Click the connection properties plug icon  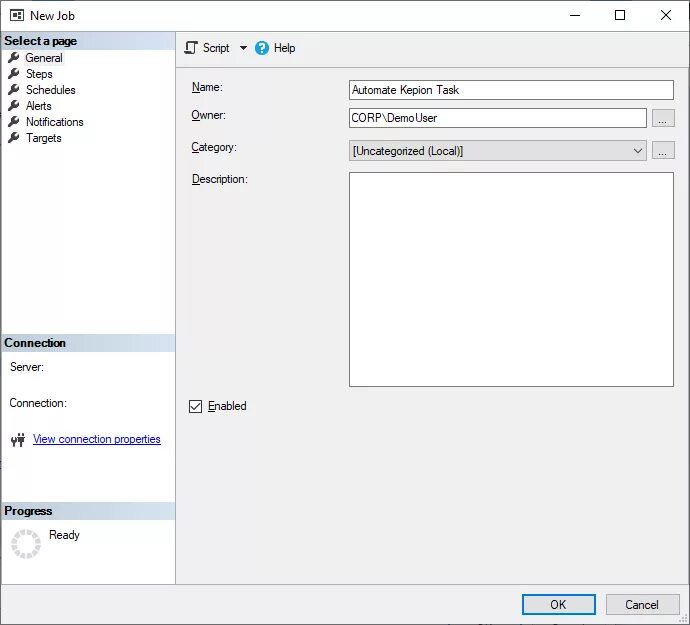tap(18, 440)
